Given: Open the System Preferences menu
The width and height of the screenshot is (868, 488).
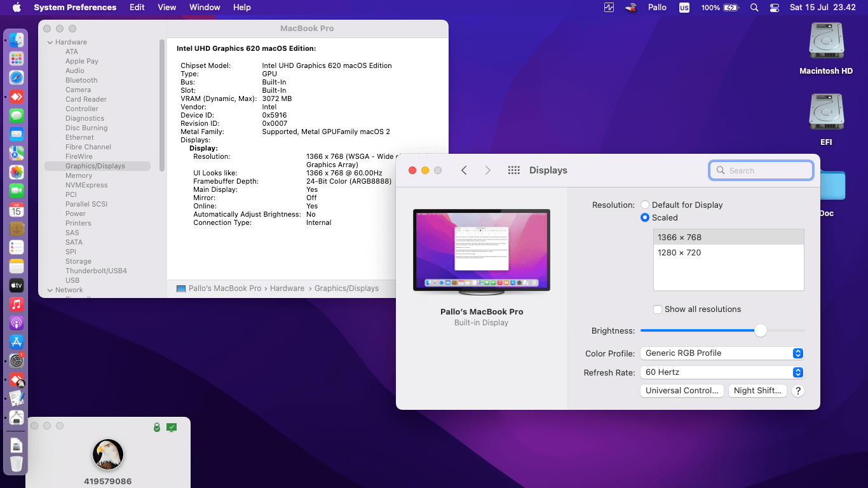Looking at the screenshot, I should click(75, 8).
